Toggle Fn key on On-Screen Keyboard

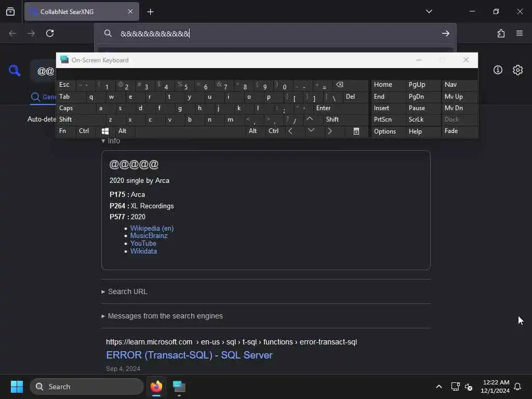[x=66, y=131]
